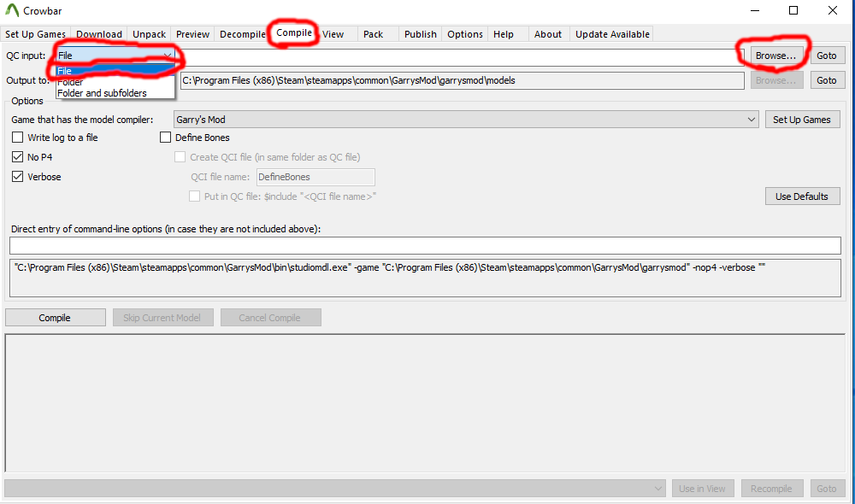Go to the Options tab
Viewport: 855px width, 504px height.
tap(465, 34)
